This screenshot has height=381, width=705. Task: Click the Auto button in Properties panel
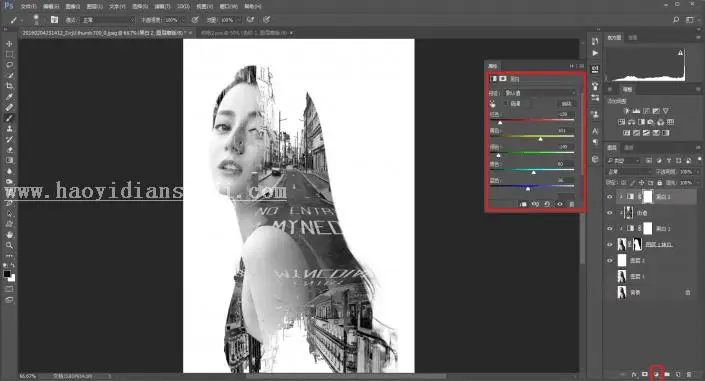(x=566, y=104)
